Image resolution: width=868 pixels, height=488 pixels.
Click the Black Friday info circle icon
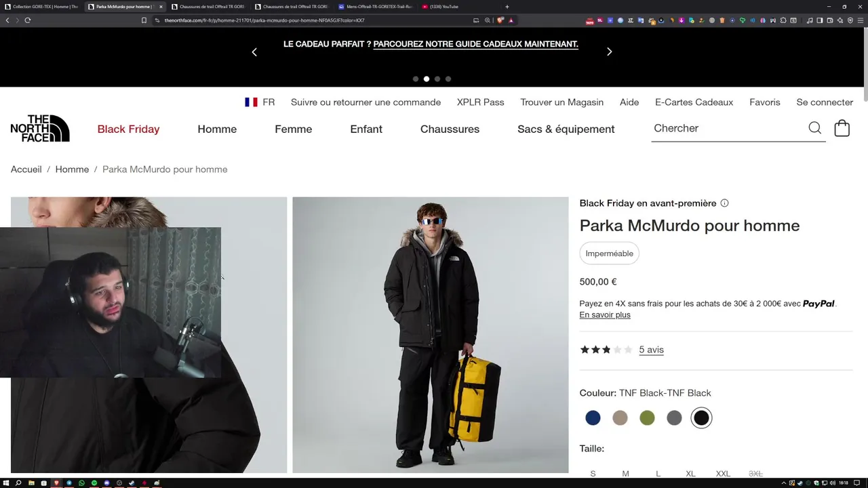[724, 203]
